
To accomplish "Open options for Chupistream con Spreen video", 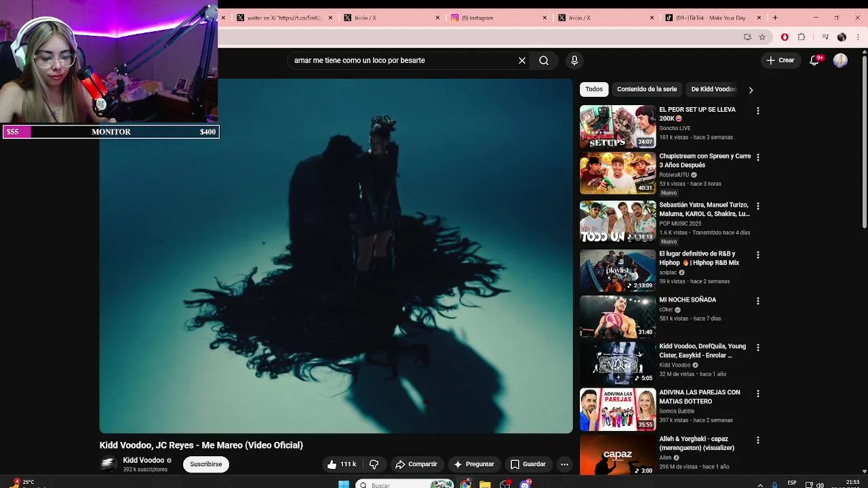I will pyautogui.click(x=758, y=157).
